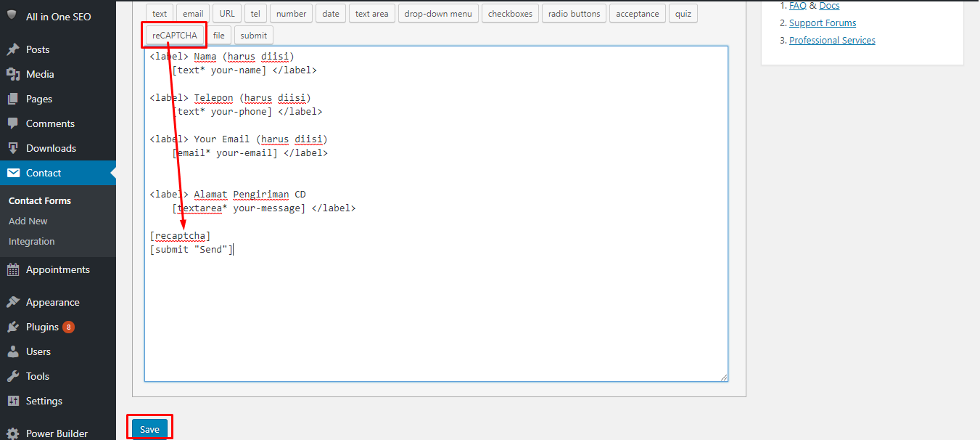Click the Media icon in sidebar

(13, 75)
